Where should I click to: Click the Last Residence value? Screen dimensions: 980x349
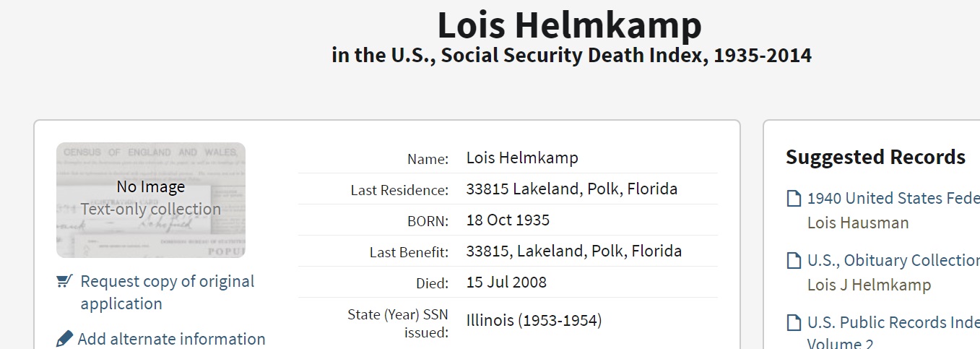572,189
